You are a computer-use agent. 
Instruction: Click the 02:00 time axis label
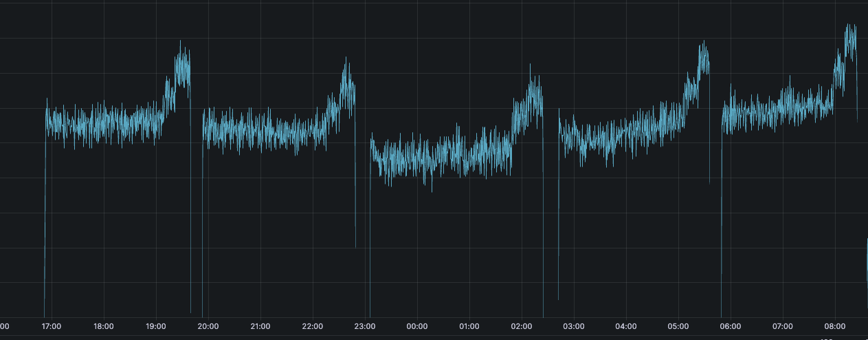coord(522,326)
